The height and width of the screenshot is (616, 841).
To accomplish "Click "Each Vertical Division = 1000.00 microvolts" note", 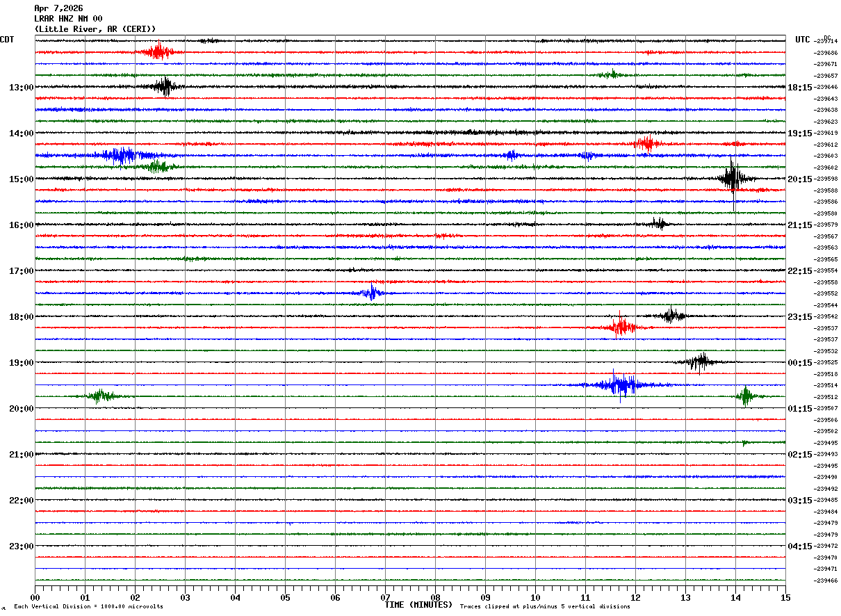I will [x=89, y=606].
